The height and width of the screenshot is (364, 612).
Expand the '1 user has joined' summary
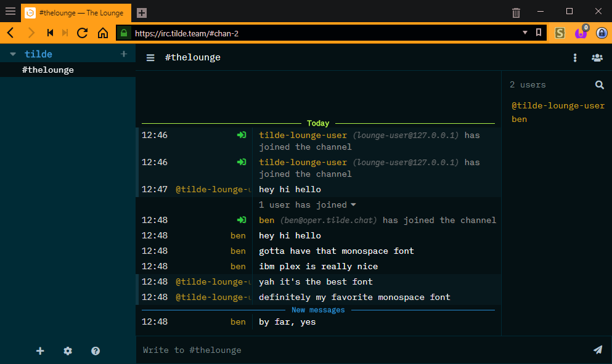click(307, 205)
